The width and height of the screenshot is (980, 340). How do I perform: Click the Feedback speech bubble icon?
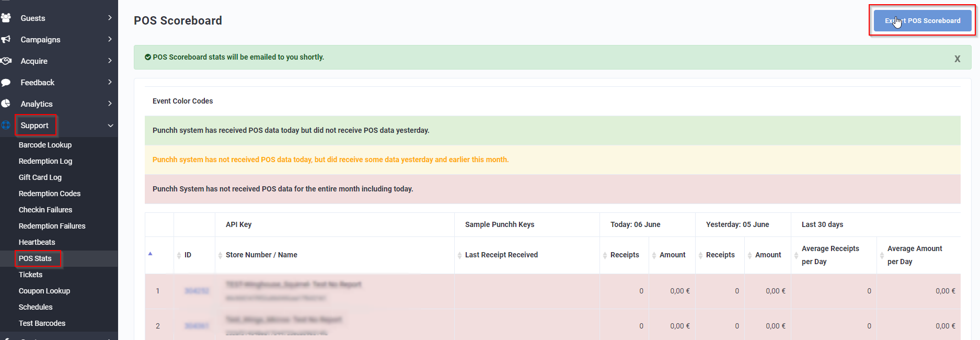click(x=6, y=82)
